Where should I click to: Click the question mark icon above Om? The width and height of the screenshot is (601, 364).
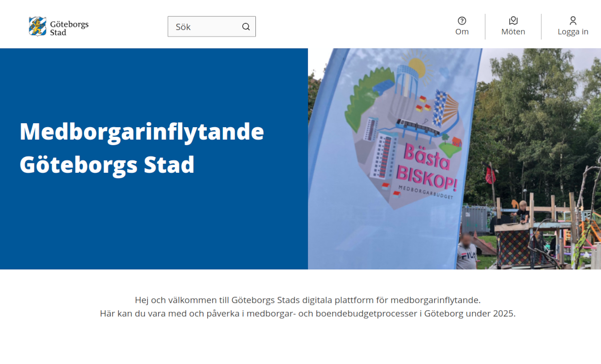pyautogui.click(x=462, y=21)
